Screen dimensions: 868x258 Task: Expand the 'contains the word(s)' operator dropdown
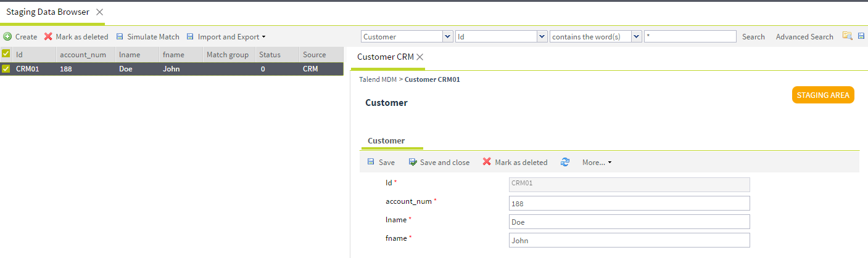pyautogui.click(x=637, y=37)
